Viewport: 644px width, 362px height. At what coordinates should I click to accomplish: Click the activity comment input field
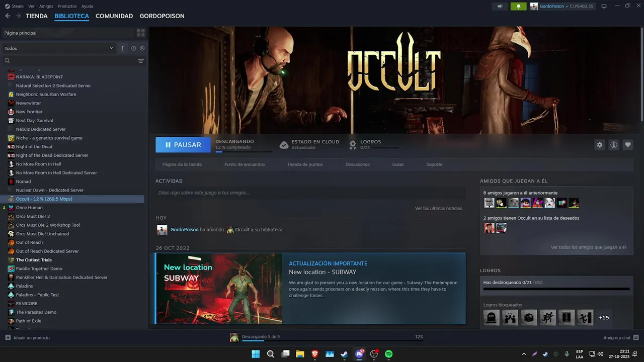[x=310, y=193]
